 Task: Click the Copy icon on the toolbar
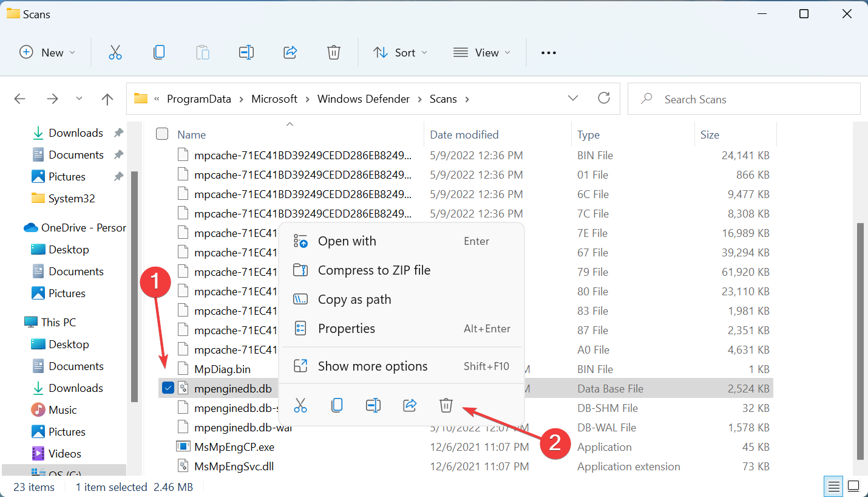point(159,52)
